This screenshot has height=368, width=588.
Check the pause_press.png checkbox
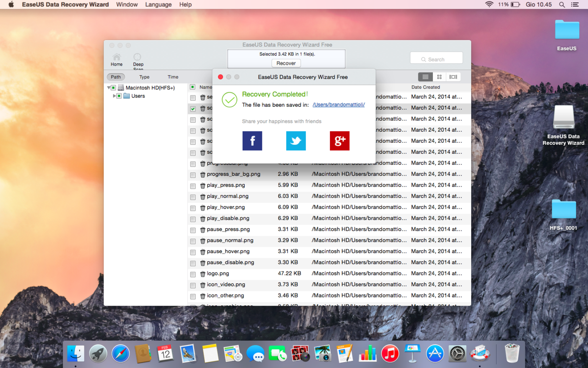coord(193,230)
